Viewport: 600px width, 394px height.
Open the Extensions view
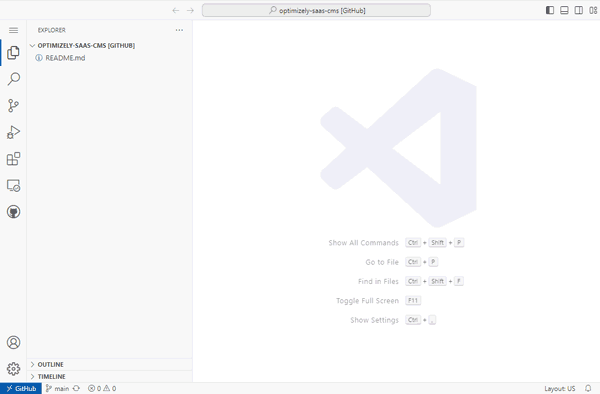coord(13,159)
